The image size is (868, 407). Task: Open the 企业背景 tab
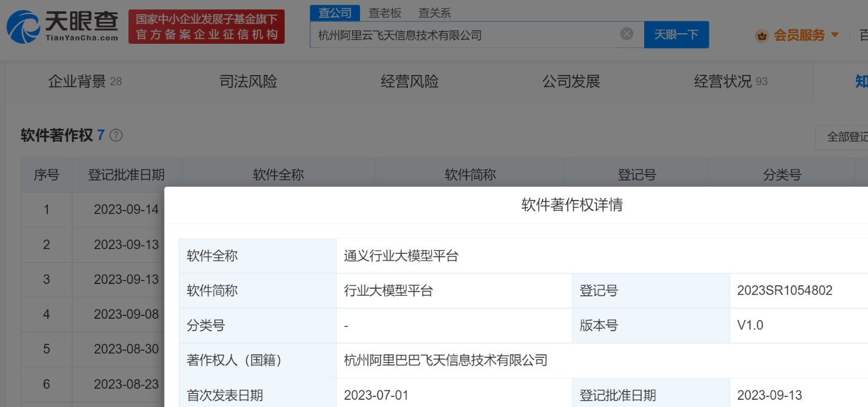click(x=85, y=82)
